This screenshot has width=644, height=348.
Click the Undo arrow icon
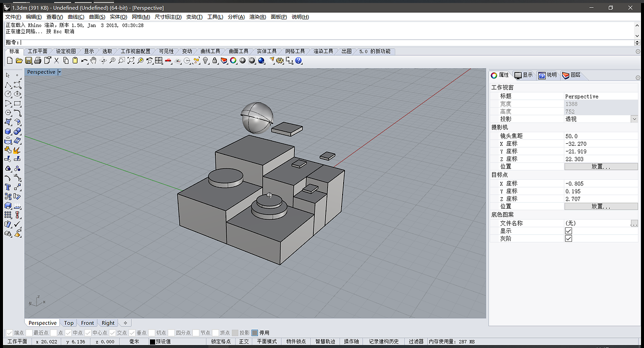click(85, 60)
